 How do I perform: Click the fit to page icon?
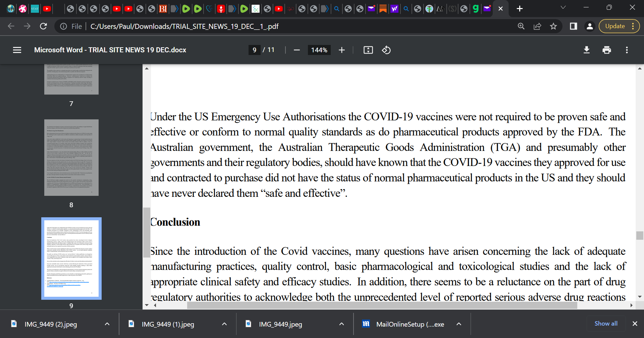point(368,50)
